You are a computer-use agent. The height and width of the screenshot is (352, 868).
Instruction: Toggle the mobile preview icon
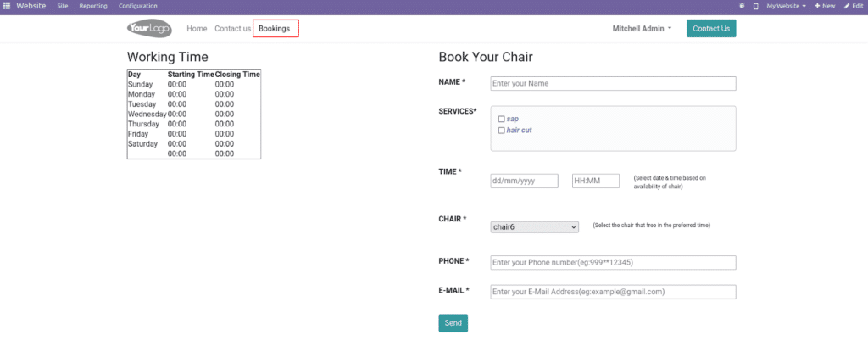755,6
